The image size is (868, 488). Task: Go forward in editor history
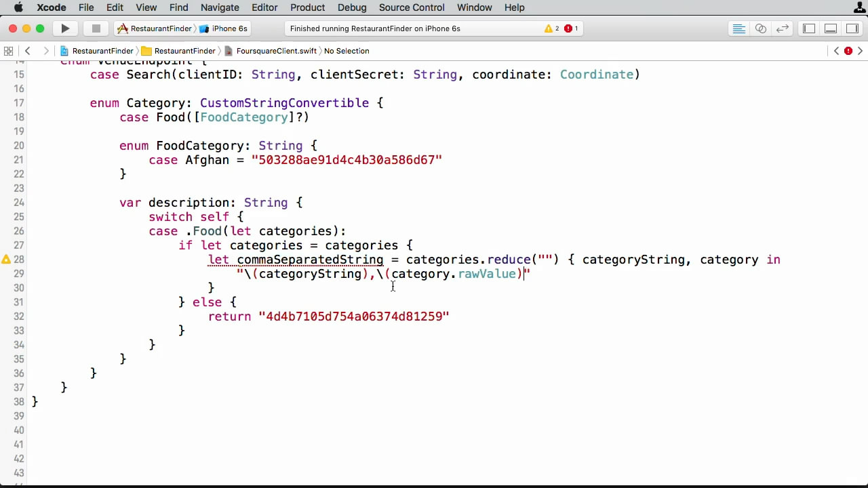(45, 51)
